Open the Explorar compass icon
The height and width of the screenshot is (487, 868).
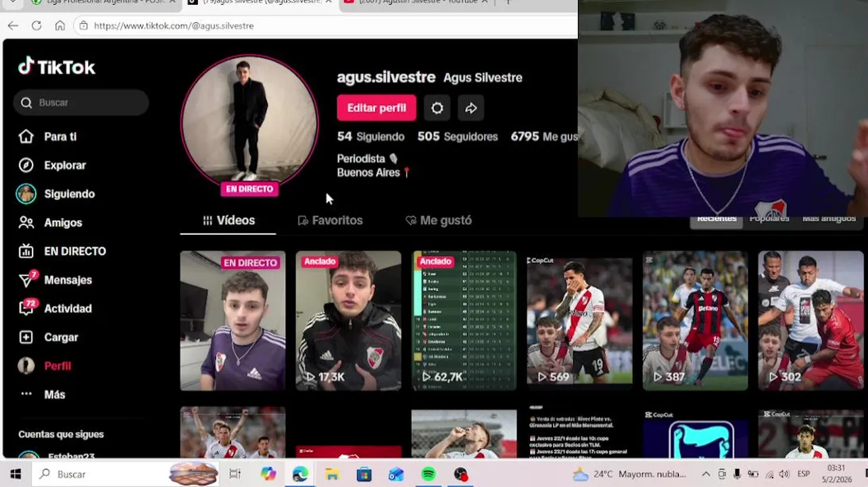26,165
